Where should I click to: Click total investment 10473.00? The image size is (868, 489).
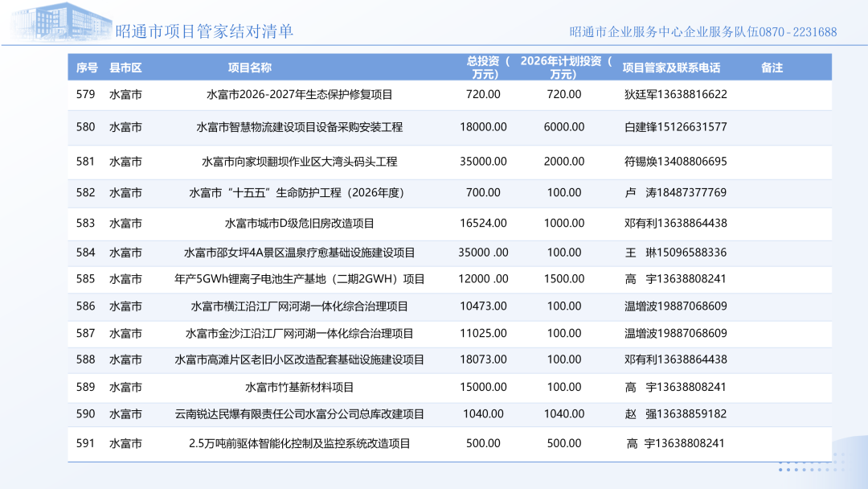click(483, 306)
